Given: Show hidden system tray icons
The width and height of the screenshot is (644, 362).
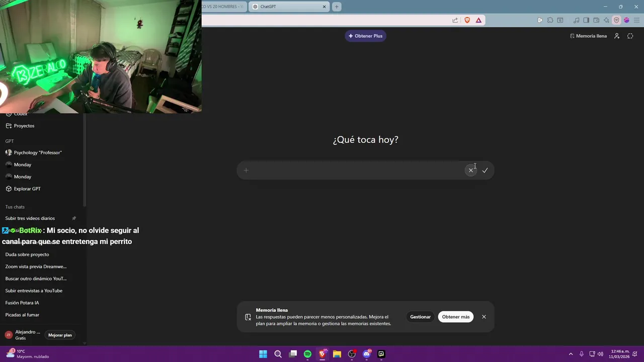Looking at the screenshot, I should tap(571, 354).
